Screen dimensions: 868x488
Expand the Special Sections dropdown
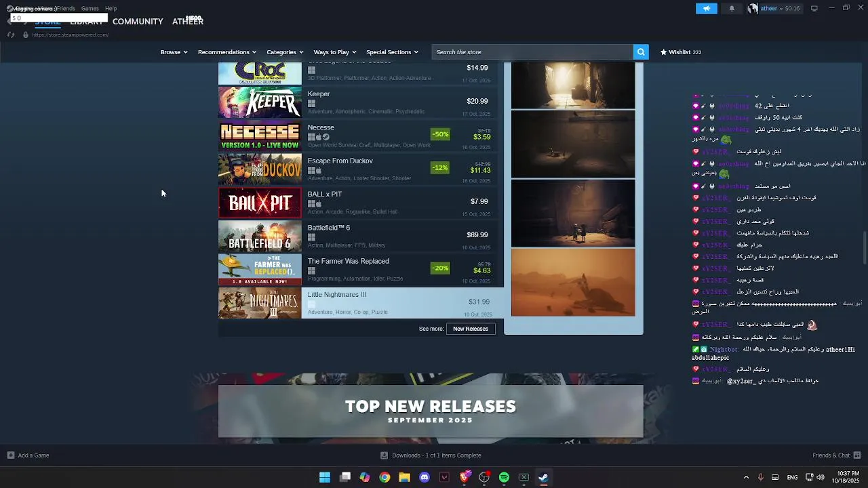click(392, 52)
